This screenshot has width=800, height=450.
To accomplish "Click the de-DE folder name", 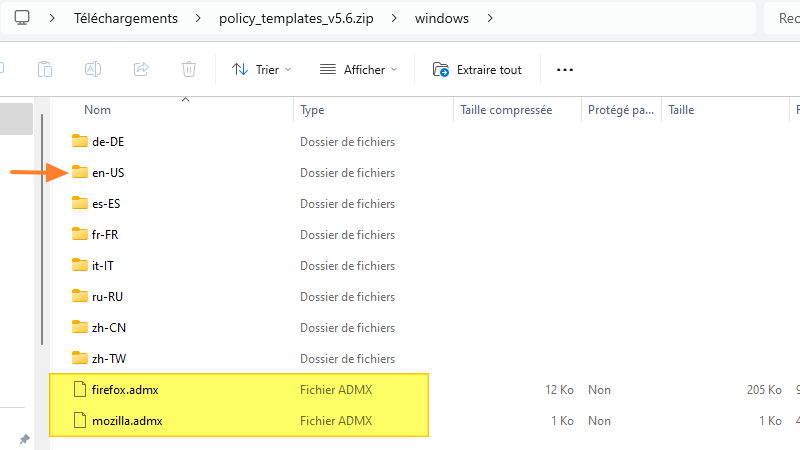I will point(108,142).
